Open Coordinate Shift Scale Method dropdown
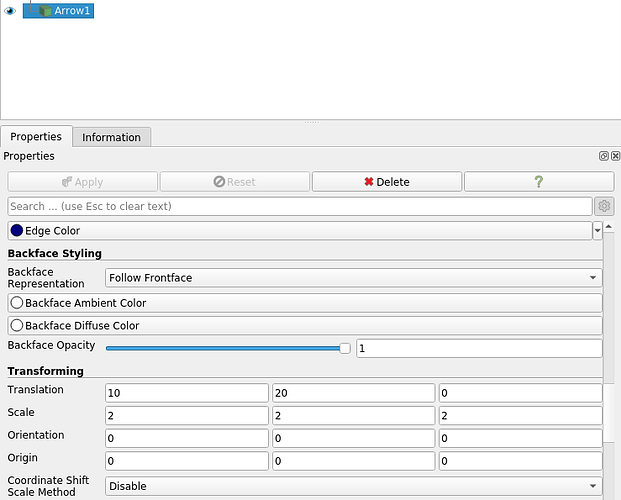The height and width of the screenshot is (500, 621). (353, 486)
